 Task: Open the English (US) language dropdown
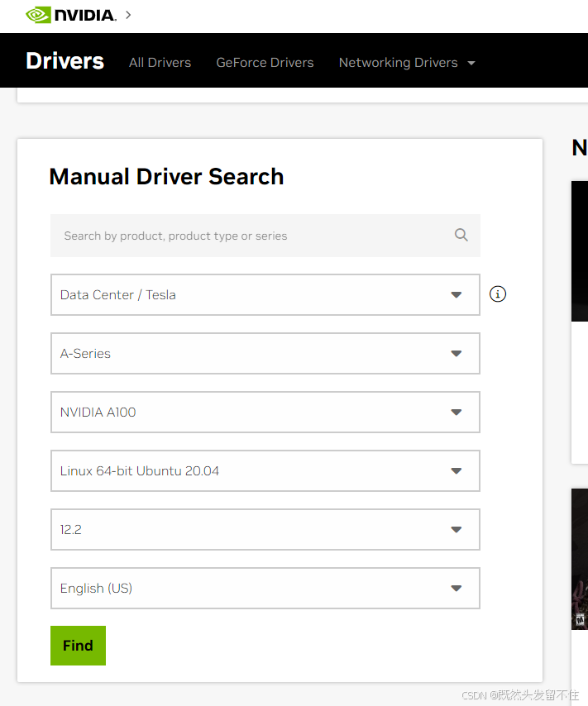pyautogui.click(x=265, y=588)
